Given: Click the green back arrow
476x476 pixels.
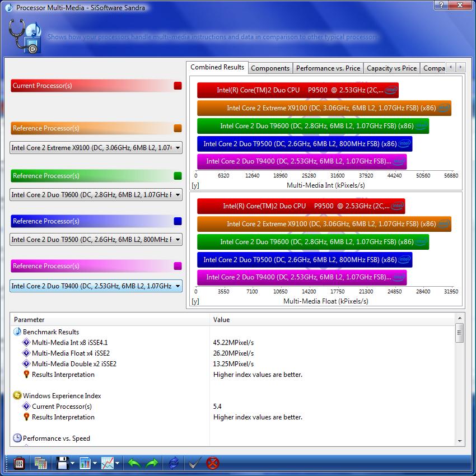Looking at the screenshot, I should click(134, 463).
